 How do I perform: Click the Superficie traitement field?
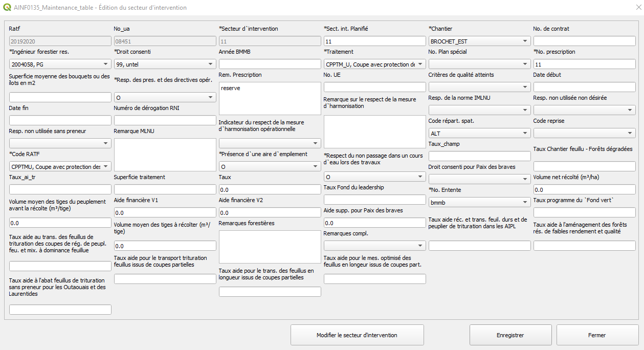click(165, 189)
